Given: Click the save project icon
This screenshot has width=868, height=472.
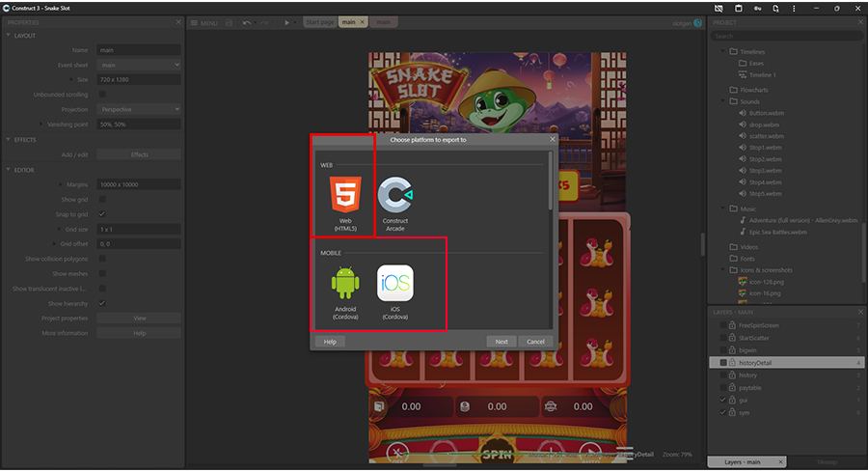Looking at the screenshot, I should (x=230, y=23).
